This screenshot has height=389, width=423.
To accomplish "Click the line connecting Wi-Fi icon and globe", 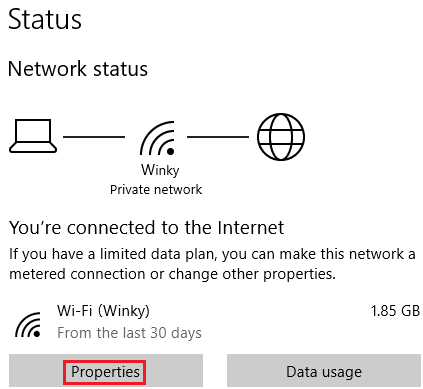I will [x=218, y=137].
